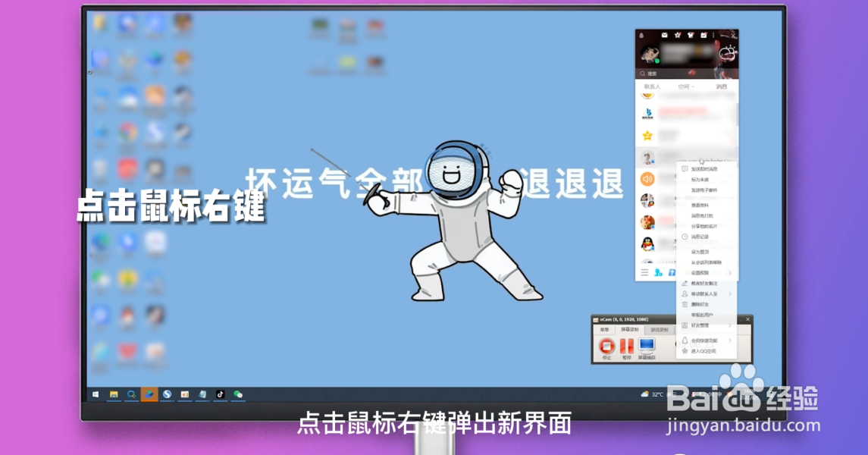Switch to the 消息 tab
Viewport: 868px width, 455px height.
[721, 86]
